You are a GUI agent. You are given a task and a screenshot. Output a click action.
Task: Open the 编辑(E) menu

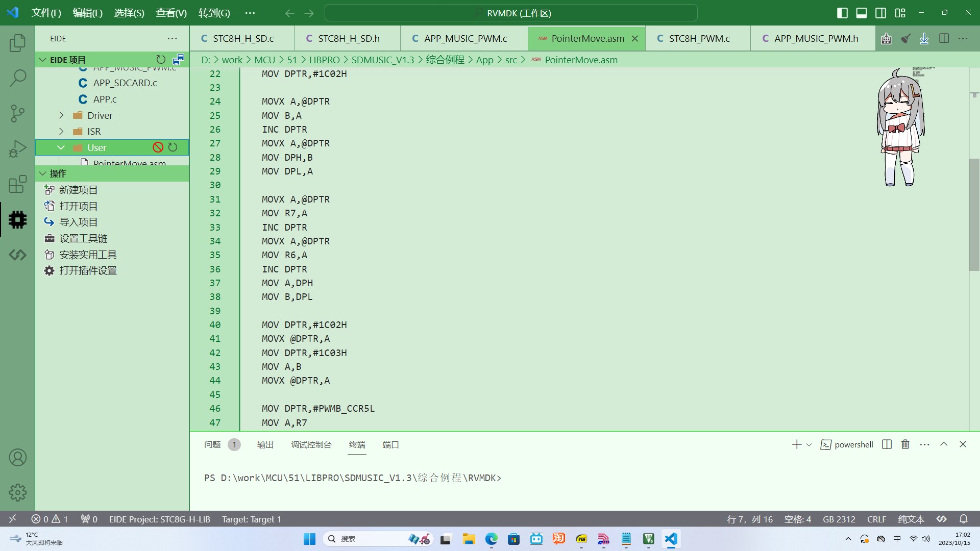pyautogui.click(x=88, y=13)
